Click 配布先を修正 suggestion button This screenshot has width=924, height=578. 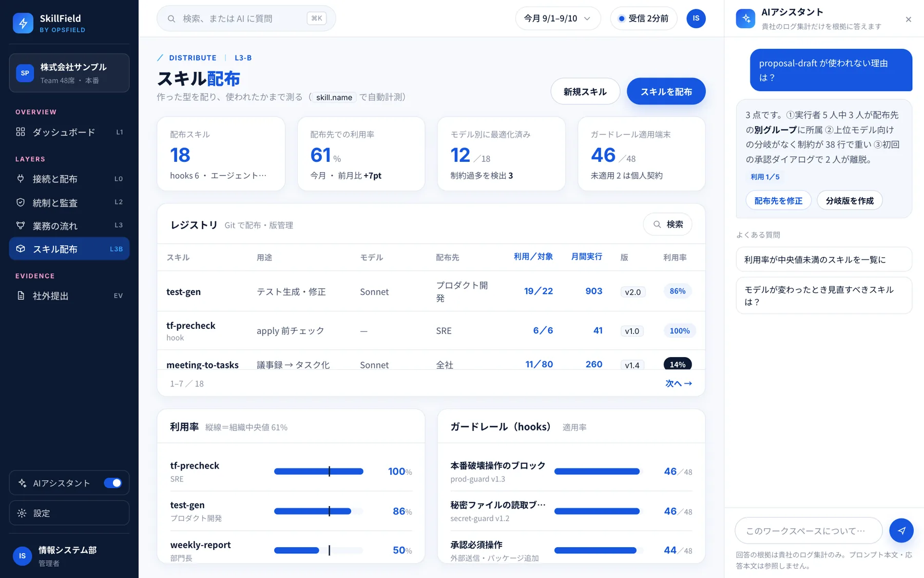tap(778, 200)
